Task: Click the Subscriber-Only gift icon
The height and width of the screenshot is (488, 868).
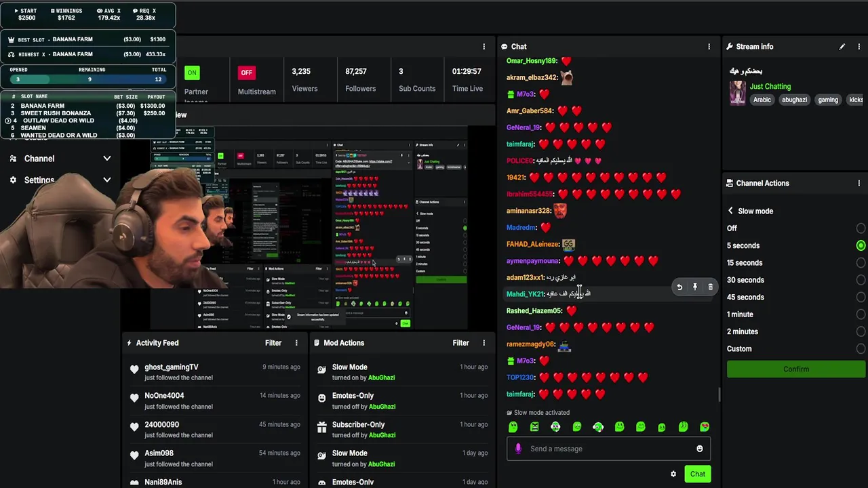Action: pos(321,427)
